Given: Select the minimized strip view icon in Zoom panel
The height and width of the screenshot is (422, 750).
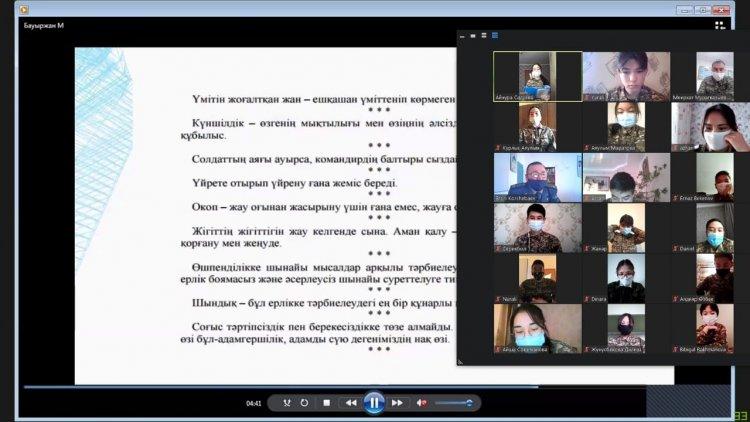Looking at the screenshot, I should tap(462, 36).
